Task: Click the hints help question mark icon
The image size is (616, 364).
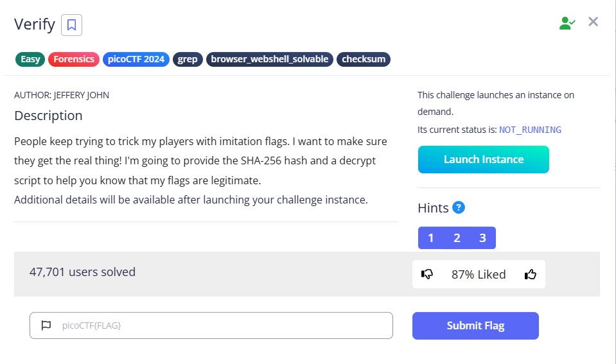Action: click(459, 207)
